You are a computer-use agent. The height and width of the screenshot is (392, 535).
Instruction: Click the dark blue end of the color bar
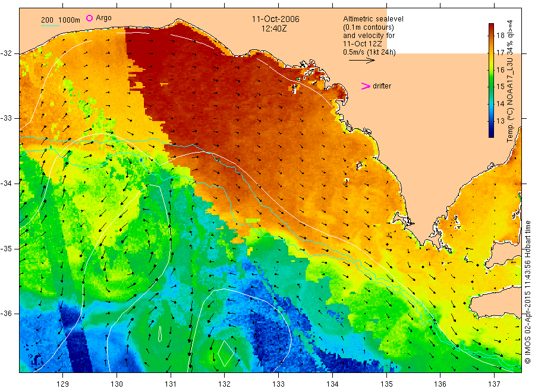(x=491, y=134)
